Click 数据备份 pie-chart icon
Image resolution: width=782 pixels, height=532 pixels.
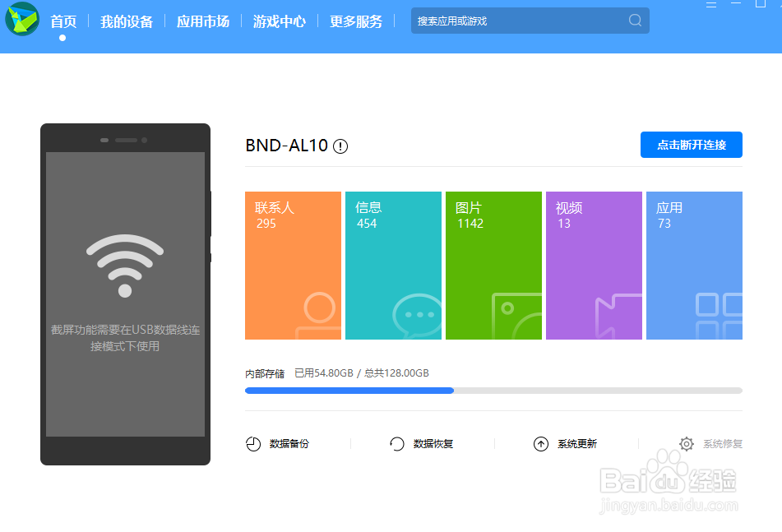pos(253,444)
